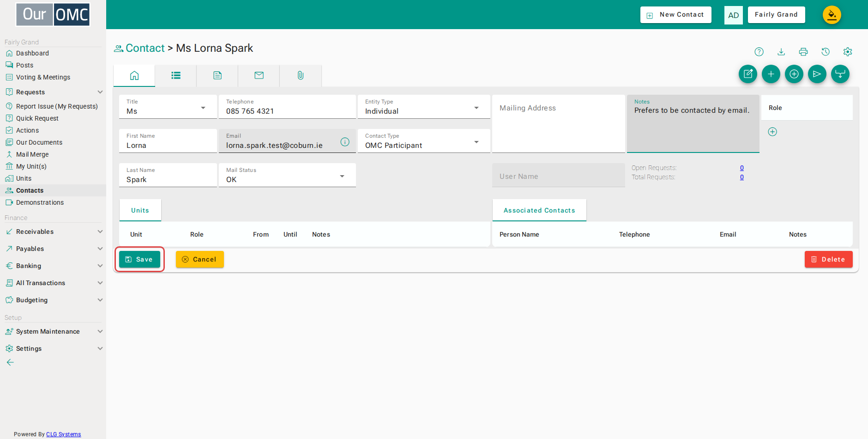Viewport: 868px width, 439px height.
Task: Expand the Banking menu
Action: pos(54,266)
